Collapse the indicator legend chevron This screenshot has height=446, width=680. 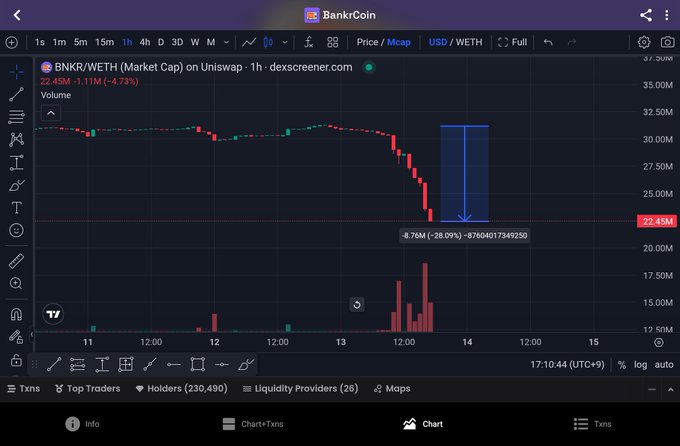(x=51, y=113)
